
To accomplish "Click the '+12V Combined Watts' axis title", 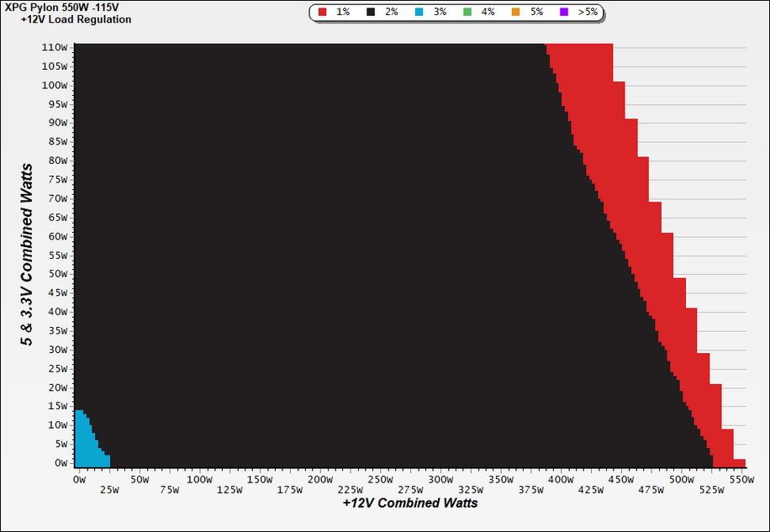I will [x=410, y=503].
